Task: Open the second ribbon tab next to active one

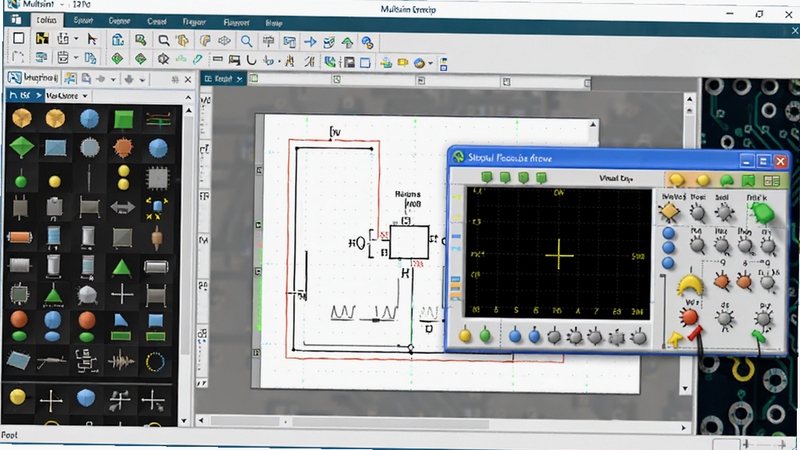Action: pos(83,21)
